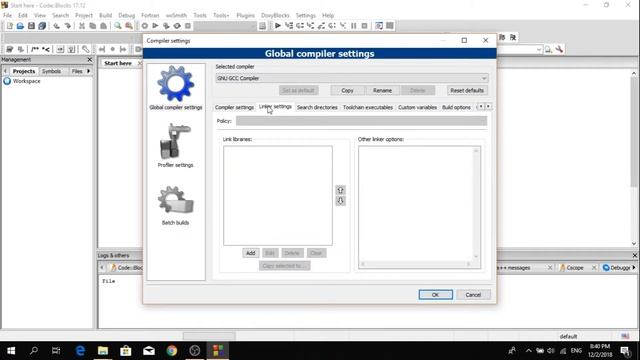Select the Global compiler settings gear icon
640x360 pixels.
click(176, 84)
